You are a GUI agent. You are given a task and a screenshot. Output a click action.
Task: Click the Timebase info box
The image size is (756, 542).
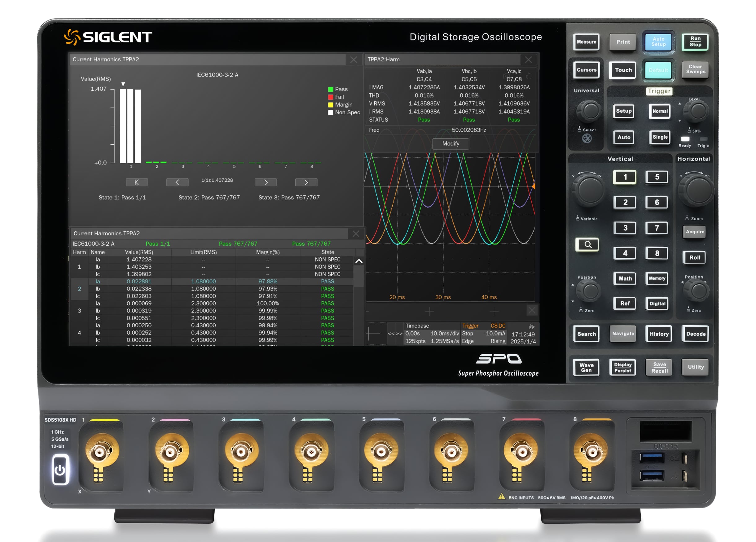(x=432, y=334)
